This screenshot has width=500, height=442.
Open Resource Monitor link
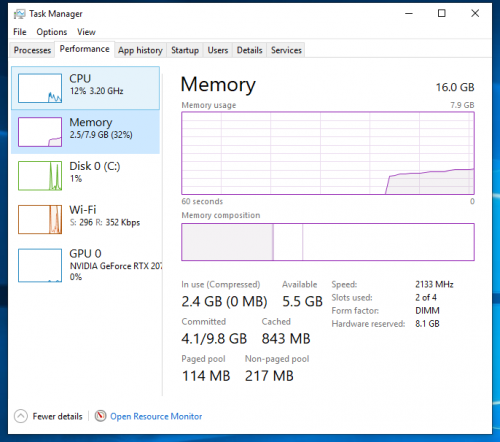click(156, 416)
